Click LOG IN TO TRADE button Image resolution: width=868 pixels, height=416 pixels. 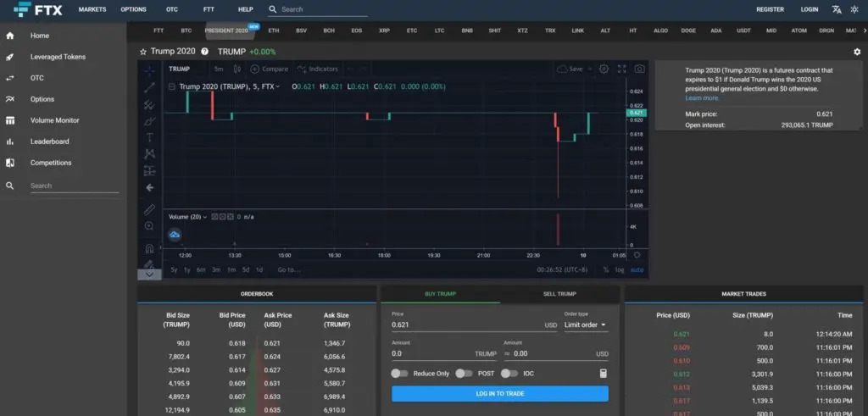[x=500, y=394]
